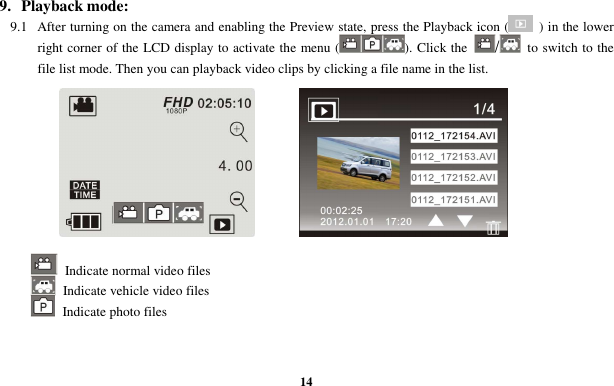Select file 0112_172153.AVI
Viewport: 614px width, 386px height.
click(x=454, y=157)
